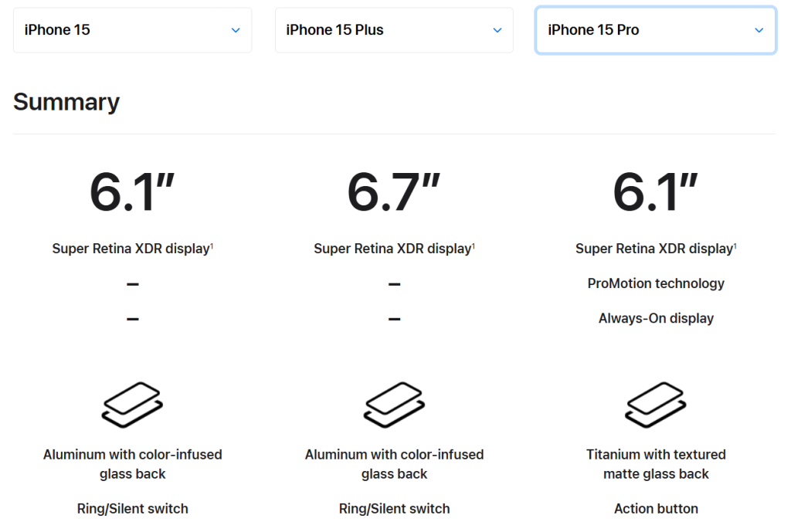This screenshot has height=532, width=791.
Task: Click the chevron on the iPhone 15 Pro selector
Action: 759,29
